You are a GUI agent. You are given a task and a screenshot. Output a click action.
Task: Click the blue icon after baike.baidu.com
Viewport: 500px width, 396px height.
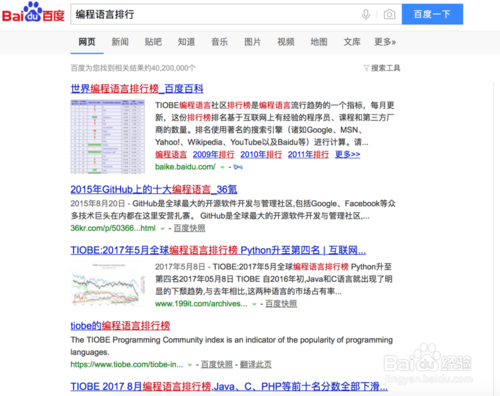coord(238,167)
